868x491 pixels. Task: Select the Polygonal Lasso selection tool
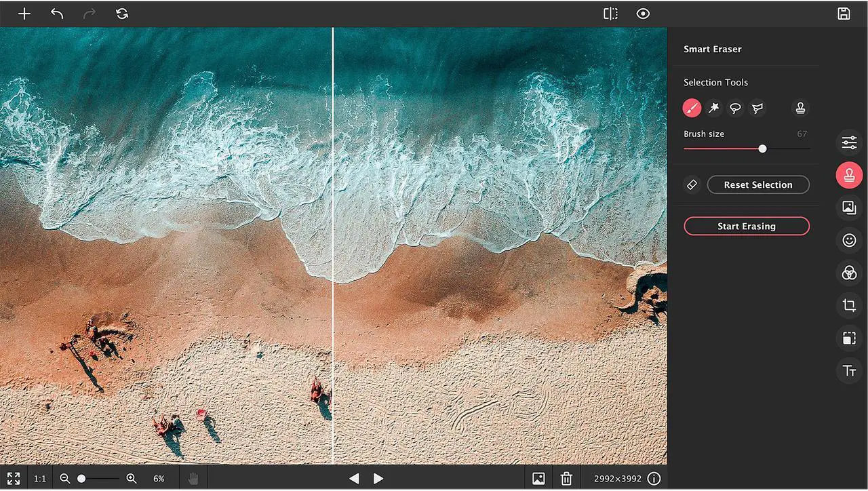pyautogui.click(x=757, y=108)
